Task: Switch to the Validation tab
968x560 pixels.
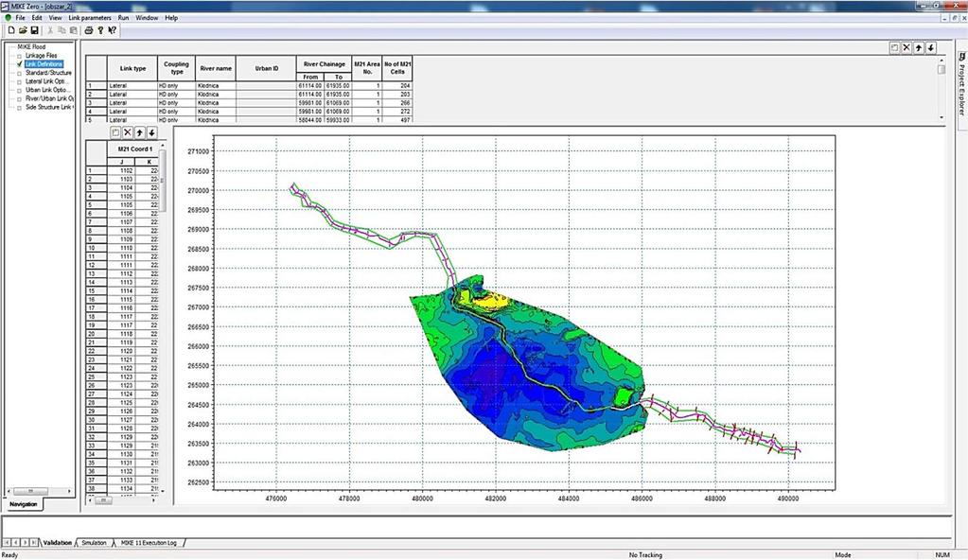Action: [58, 543]
